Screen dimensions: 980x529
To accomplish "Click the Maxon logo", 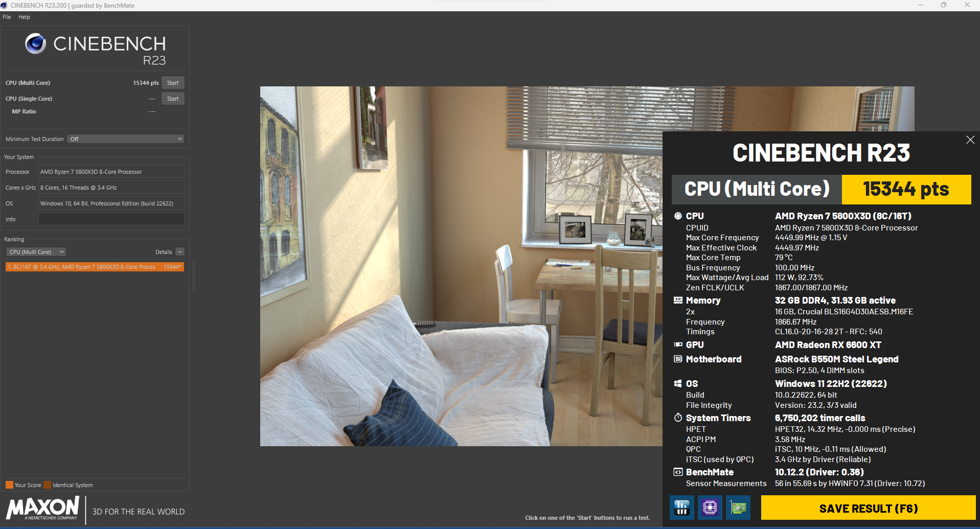I will pos(42,509).
